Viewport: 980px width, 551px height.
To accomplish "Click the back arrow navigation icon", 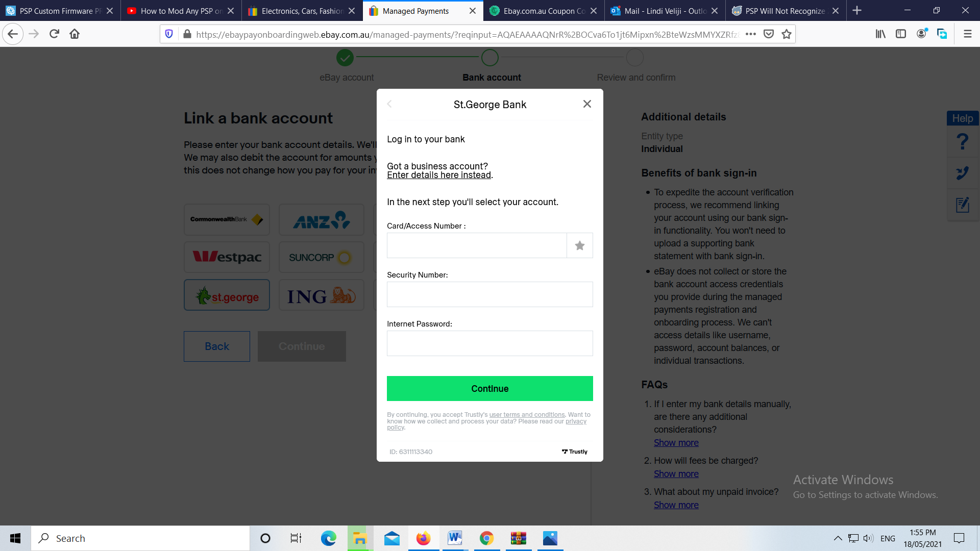I will [x=390, y=104].
